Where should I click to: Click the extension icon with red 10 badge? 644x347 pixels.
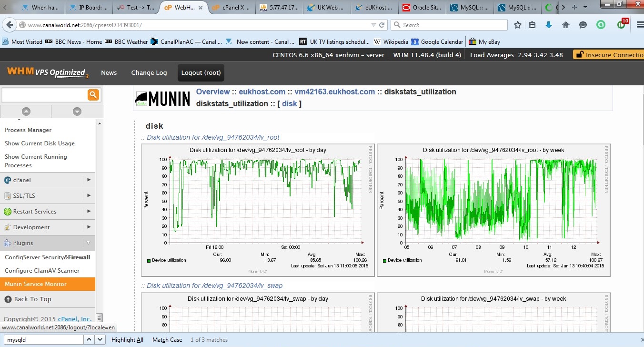coord(622,24)
